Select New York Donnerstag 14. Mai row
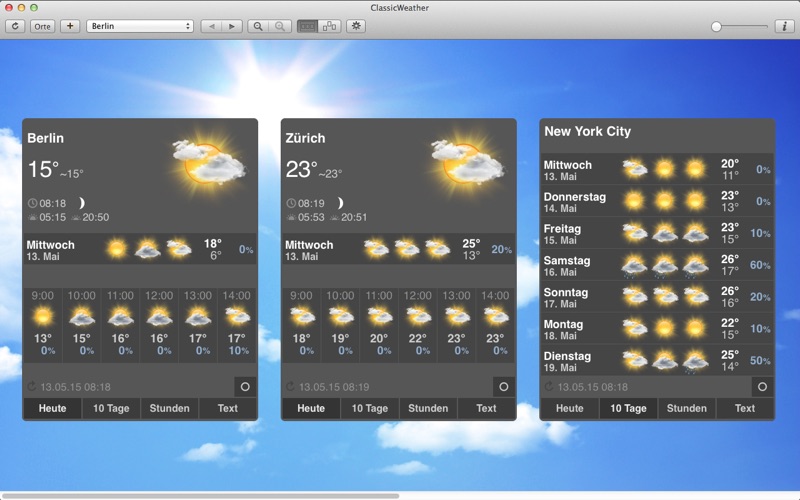800x500 pixels. coord(657,201)
